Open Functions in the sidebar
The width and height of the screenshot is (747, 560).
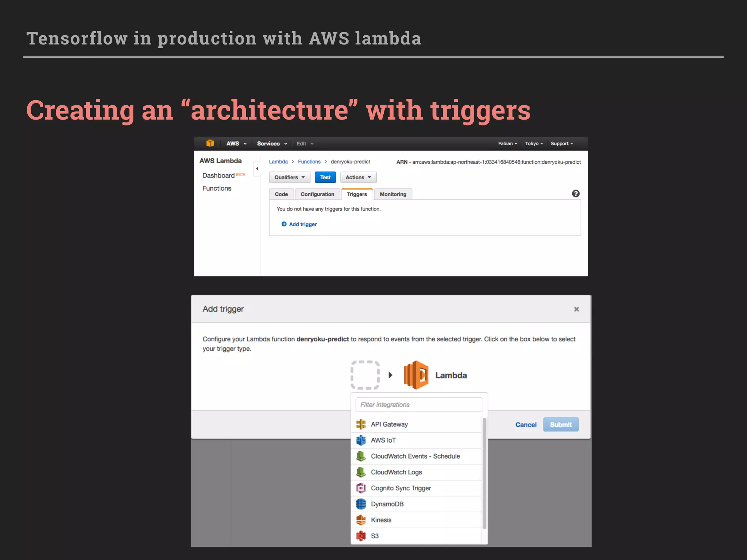tap(217, 188)
